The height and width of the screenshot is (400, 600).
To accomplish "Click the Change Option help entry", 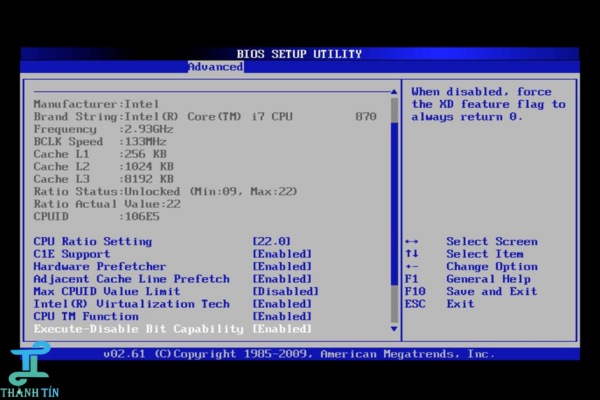I will (471, 266).
